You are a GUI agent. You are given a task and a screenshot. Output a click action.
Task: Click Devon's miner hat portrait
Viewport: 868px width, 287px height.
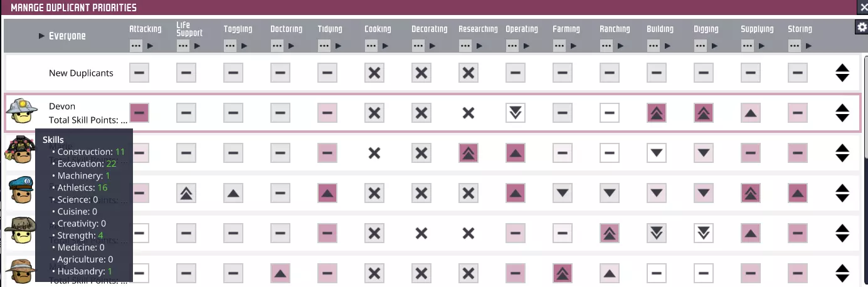(18, 112)
